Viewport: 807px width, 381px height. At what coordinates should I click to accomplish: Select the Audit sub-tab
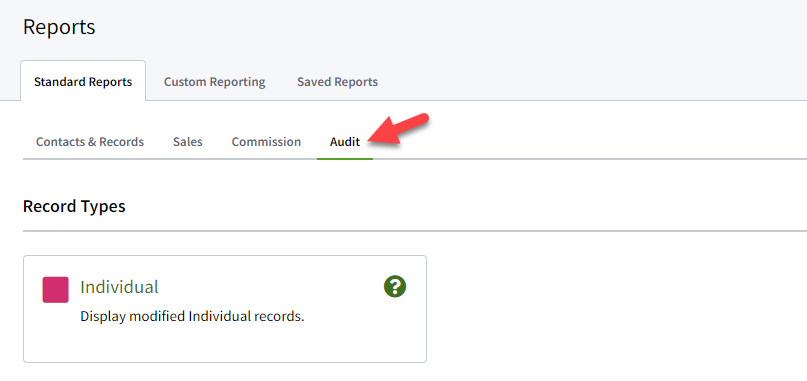(x=345, y=142)
